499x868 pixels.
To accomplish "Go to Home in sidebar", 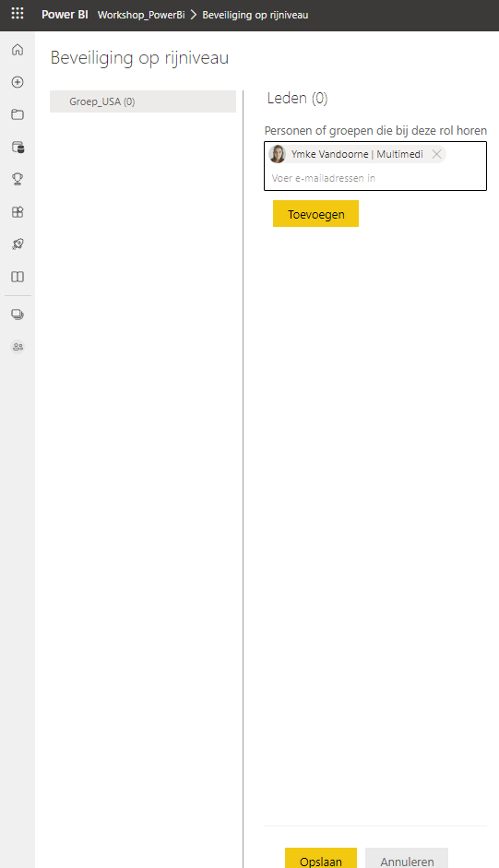I will [x=18, y=50].
